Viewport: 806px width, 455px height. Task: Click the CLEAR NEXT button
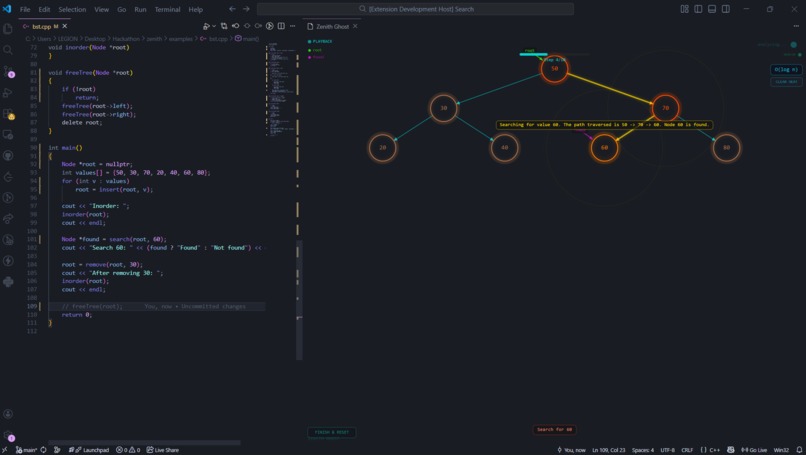coord(786,82)
